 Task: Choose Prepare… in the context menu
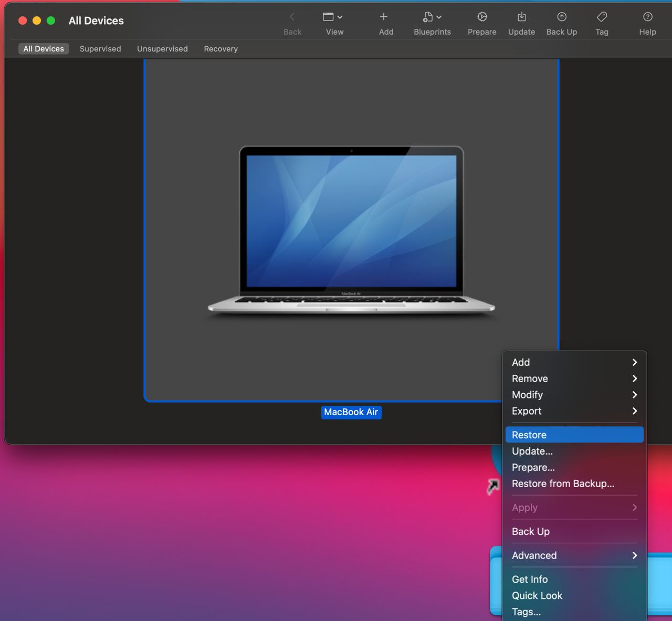pos(574,467)
